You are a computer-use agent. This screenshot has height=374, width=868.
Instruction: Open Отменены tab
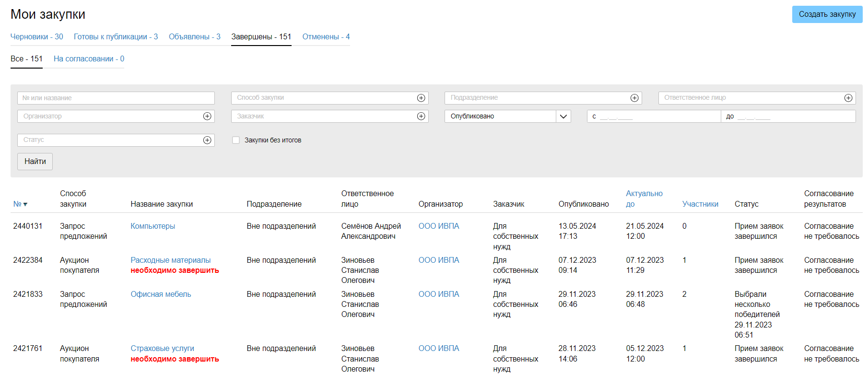click(x=326, y=37)
